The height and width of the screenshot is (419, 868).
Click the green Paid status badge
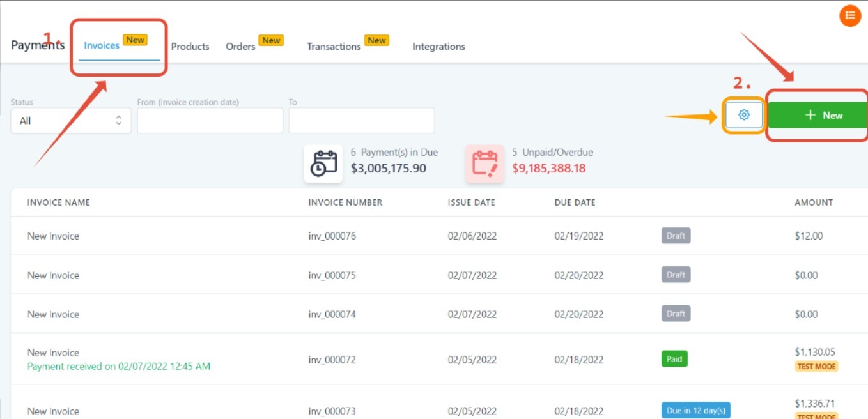tap(674, 359)
